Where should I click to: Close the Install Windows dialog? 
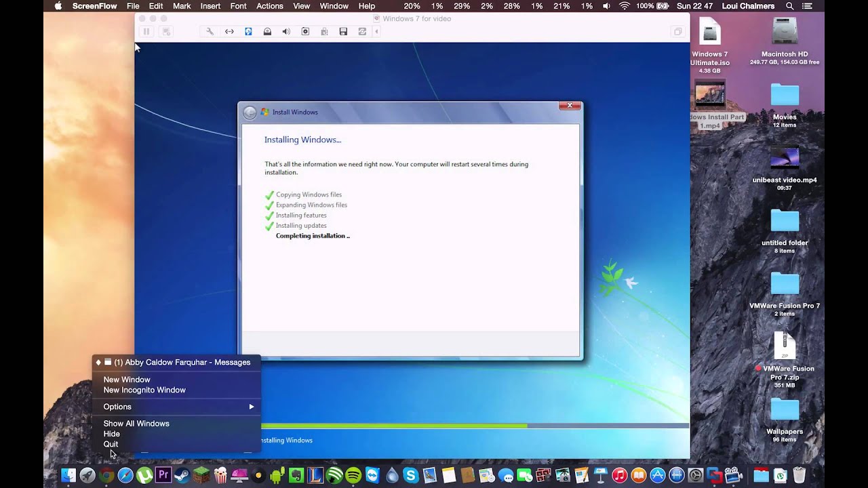click(x=570, y=105)
